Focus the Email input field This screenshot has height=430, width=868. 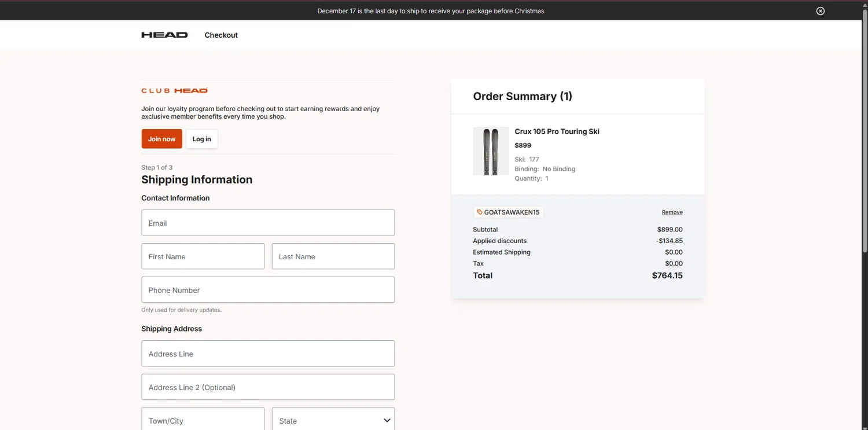268,223
